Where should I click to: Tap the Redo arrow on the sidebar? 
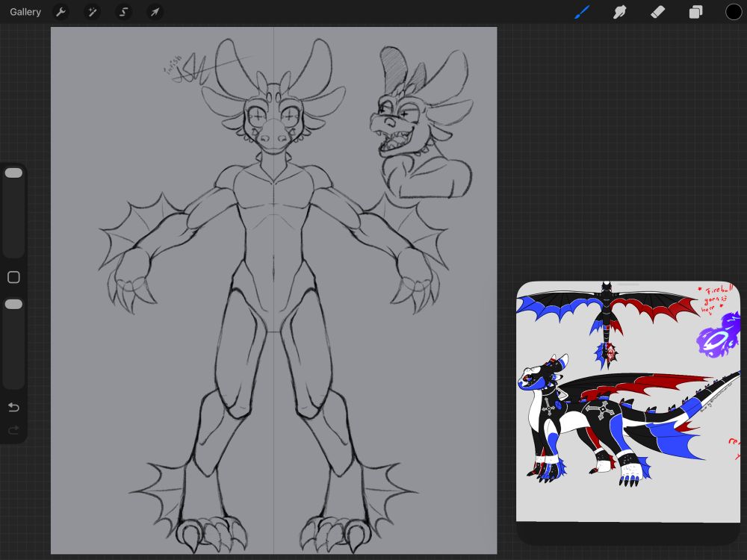tap(13, 429)
